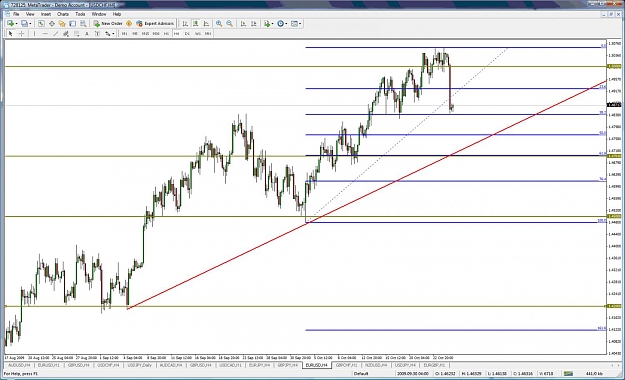This screenshot has width=625, height=380.
Task: Toggle Expert Advisors on or off
Action: point(155,24)
